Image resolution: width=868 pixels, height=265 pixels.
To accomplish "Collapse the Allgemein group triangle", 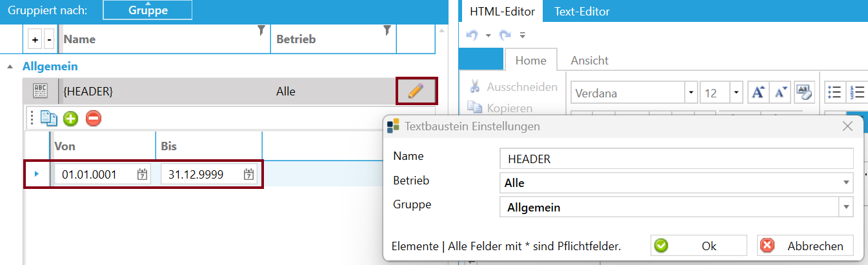I will point(11,66).
